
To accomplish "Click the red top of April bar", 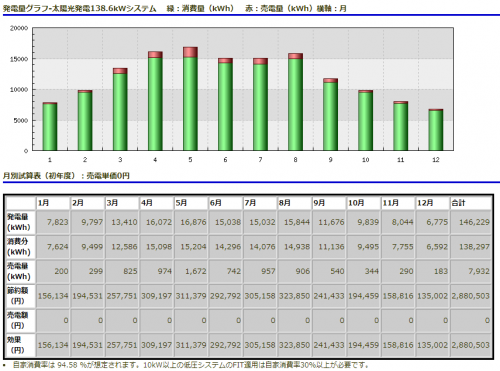I will coord(155,55).
